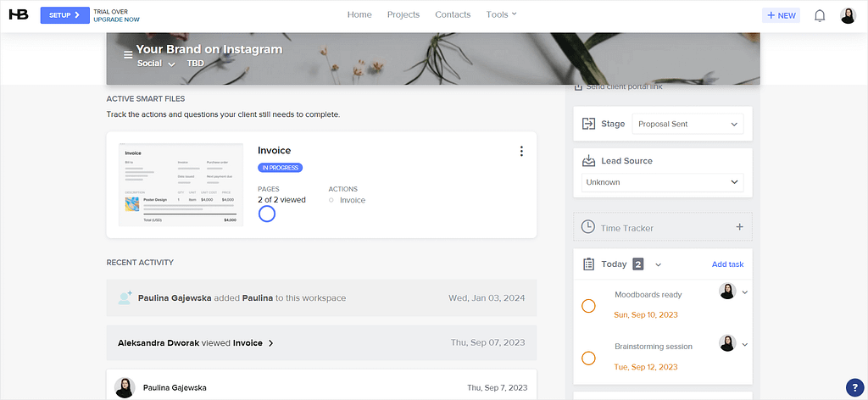Click the Time Tracker clock icon

click(587, 227)
